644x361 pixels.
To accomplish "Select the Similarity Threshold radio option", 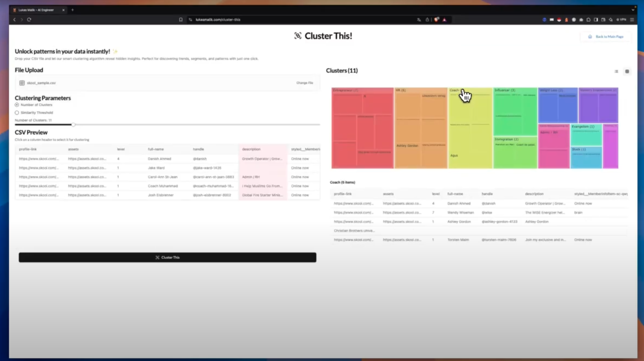I will tap(17, 113).
